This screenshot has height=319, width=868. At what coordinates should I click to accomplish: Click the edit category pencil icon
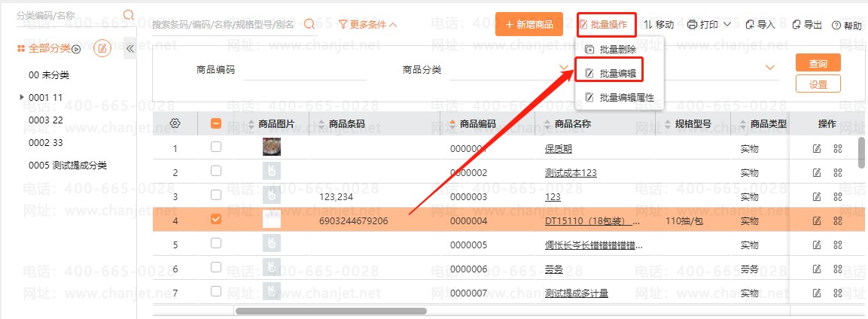[x=102, y=49]
